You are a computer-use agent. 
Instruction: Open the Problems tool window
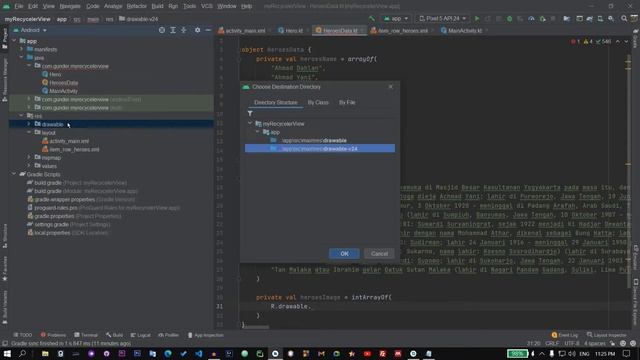[53, 335]
